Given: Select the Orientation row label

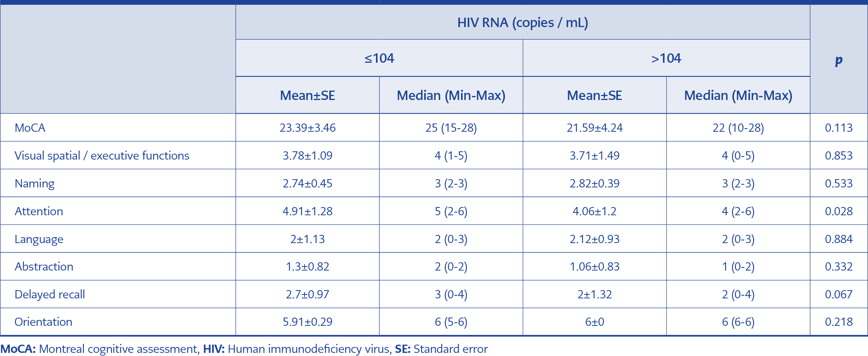Looking at the screenshot, I should coord(44,322).
